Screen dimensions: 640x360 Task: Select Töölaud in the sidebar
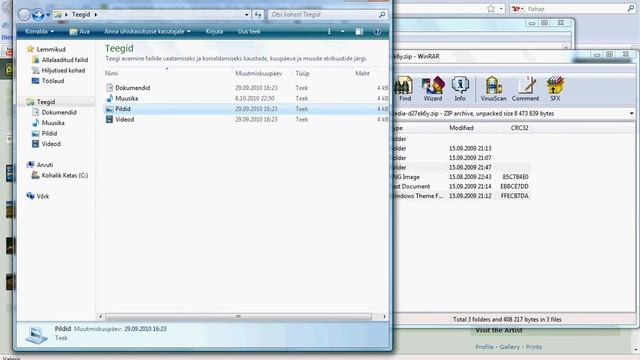[48, 81]
